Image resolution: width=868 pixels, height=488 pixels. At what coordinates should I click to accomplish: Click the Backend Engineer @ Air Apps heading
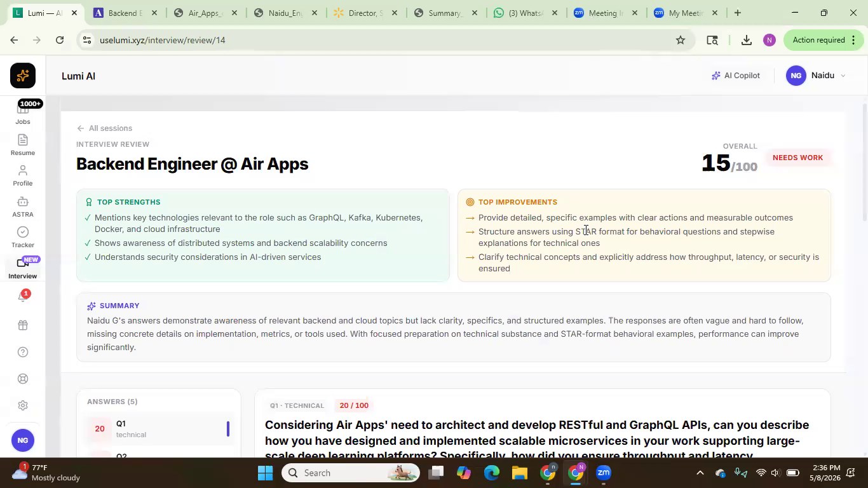tap(193, 164)
